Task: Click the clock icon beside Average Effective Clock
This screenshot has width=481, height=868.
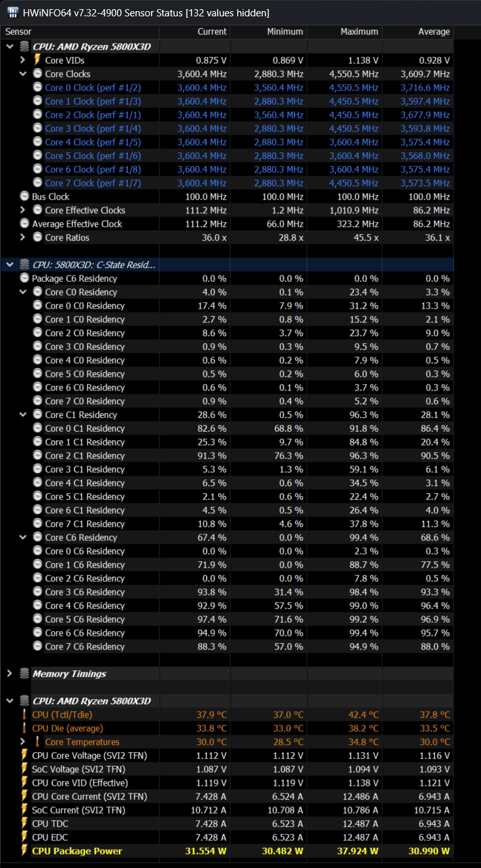Action: 24,224
